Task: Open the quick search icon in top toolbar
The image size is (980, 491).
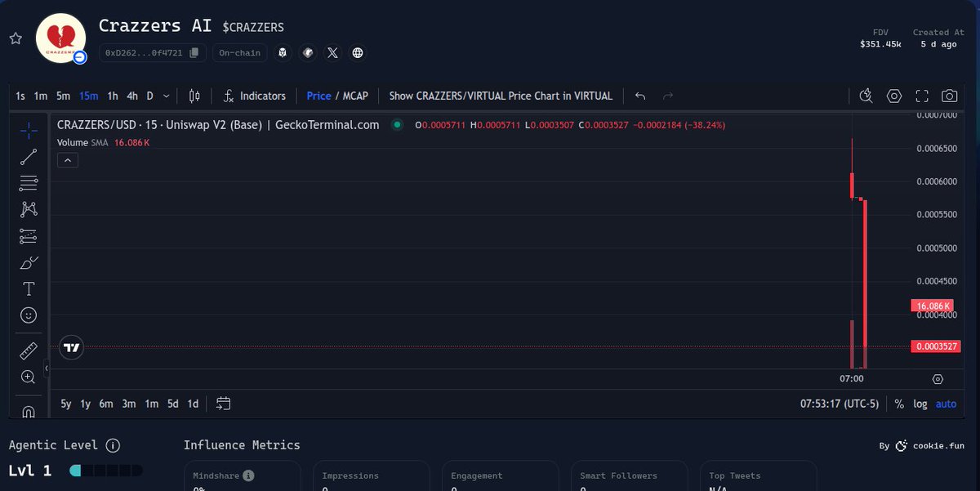Action: pyautogui.click(x=866, y=96)
